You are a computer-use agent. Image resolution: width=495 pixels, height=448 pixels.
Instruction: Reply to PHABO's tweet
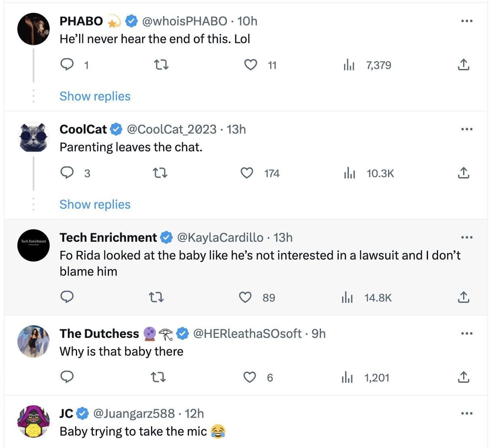coord(67,65)
